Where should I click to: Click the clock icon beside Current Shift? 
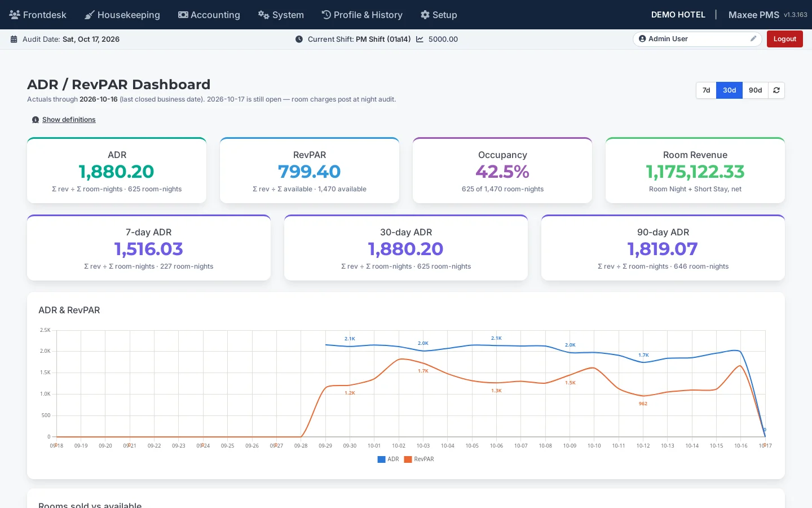299,39
